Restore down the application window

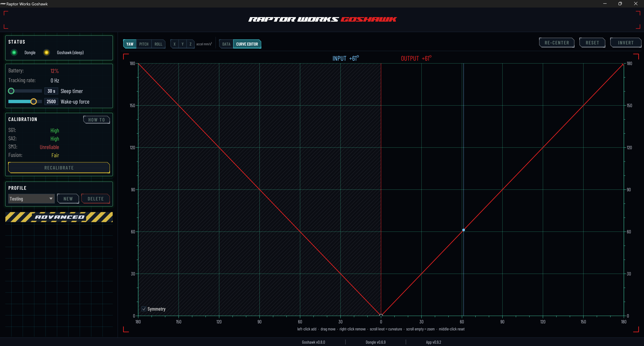(620, 4)
